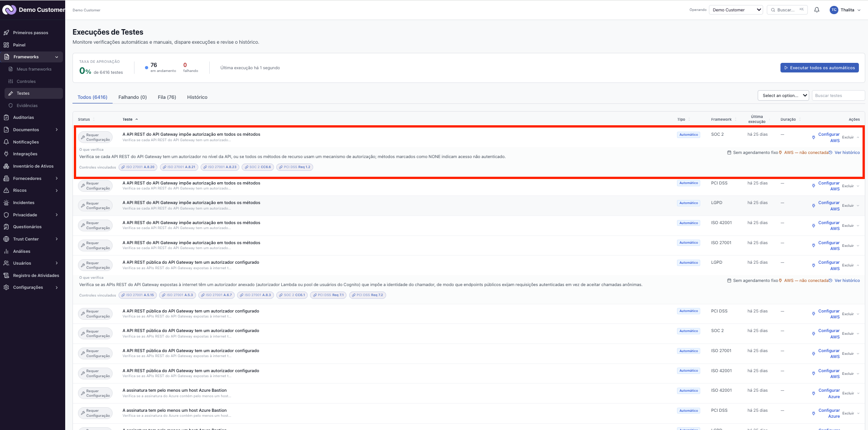
Task: Go to Meus frameworks in the sidebar
Action: [x=34, y=69]
